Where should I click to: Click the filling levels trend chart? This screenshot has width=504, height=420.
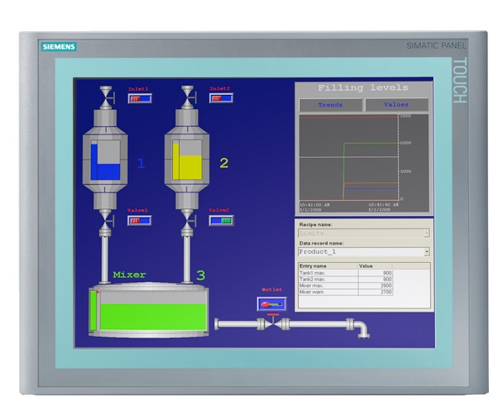[x=364, y=163]
